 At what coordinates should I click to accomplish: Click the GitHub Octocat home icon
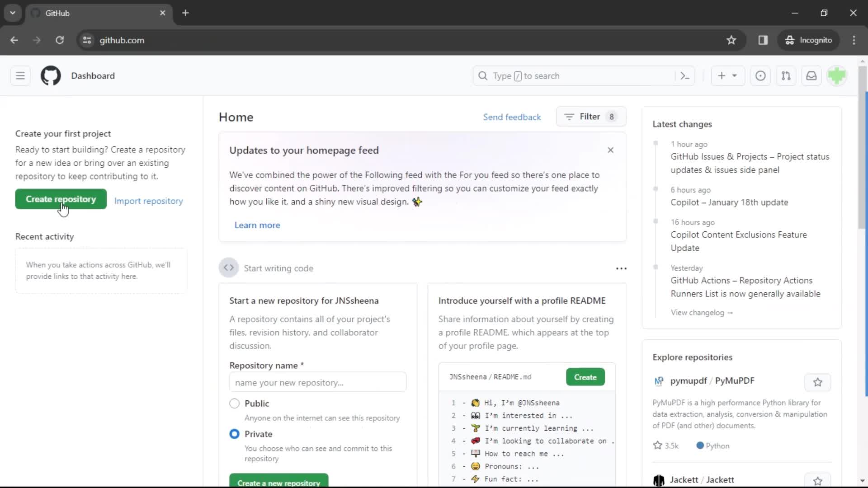(x=51, y=75)
